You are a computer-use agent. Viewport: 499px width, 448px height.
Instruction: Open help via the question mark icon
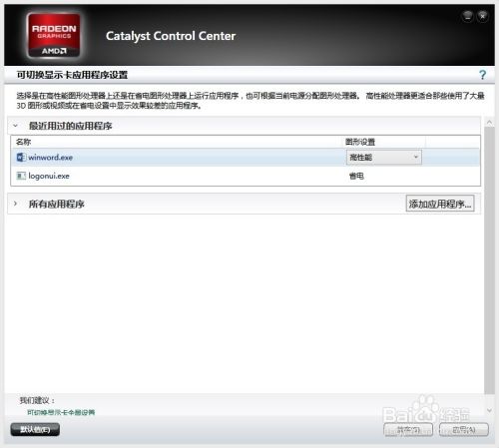482,75
